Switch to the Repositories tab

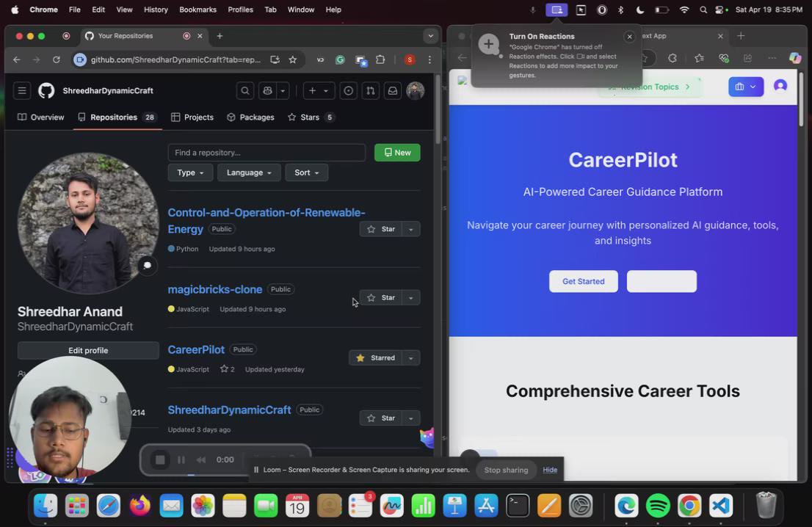pos(117,117)
